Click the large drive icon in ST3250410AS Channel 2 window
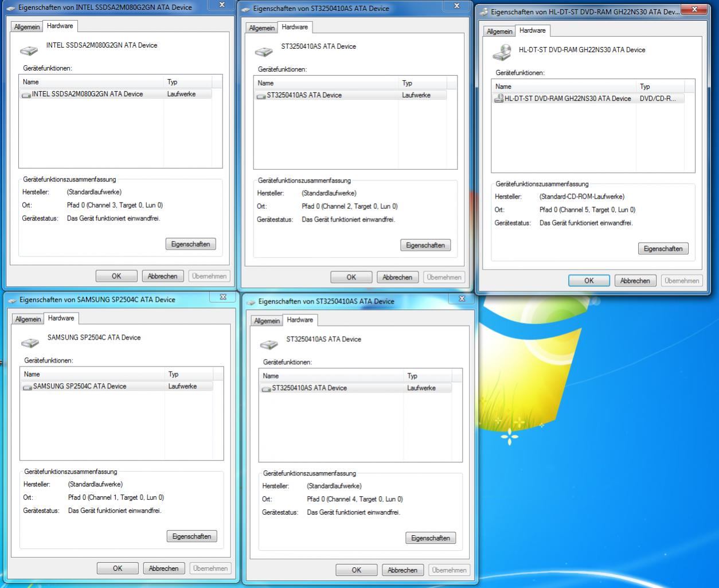Viewport: 719px width, 588px height. 264,52
